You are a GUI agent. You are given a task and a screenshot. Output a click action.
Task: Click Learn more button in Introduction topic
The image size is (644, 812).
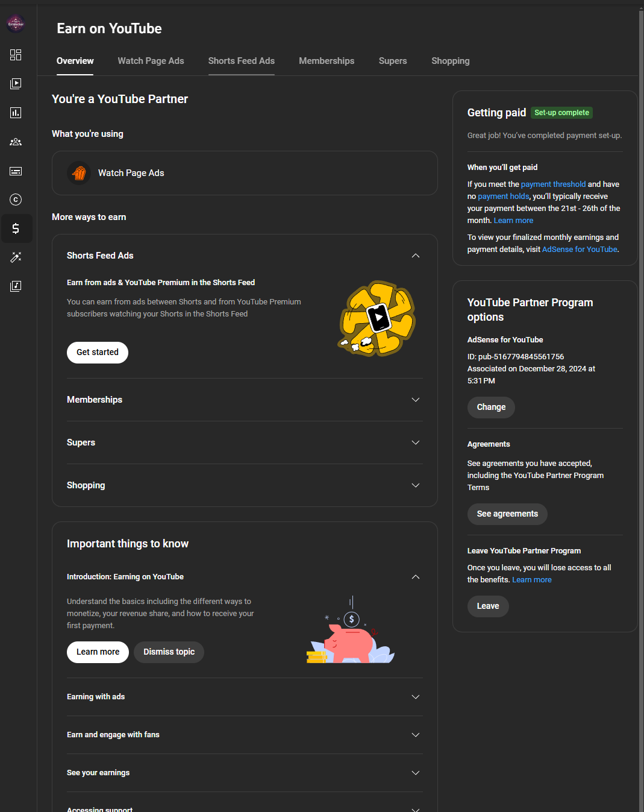pyautogui.click(x=98, y=652)
